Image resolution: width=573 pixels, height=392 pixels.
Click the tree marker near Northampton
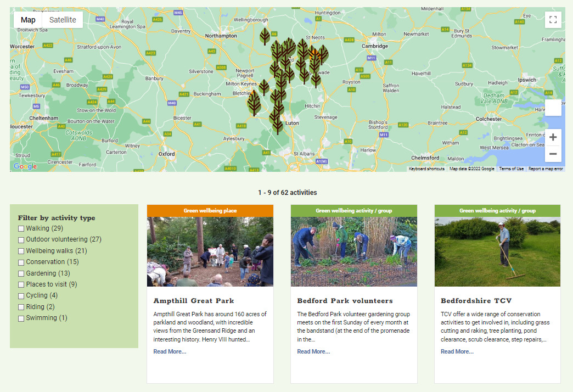265,37
